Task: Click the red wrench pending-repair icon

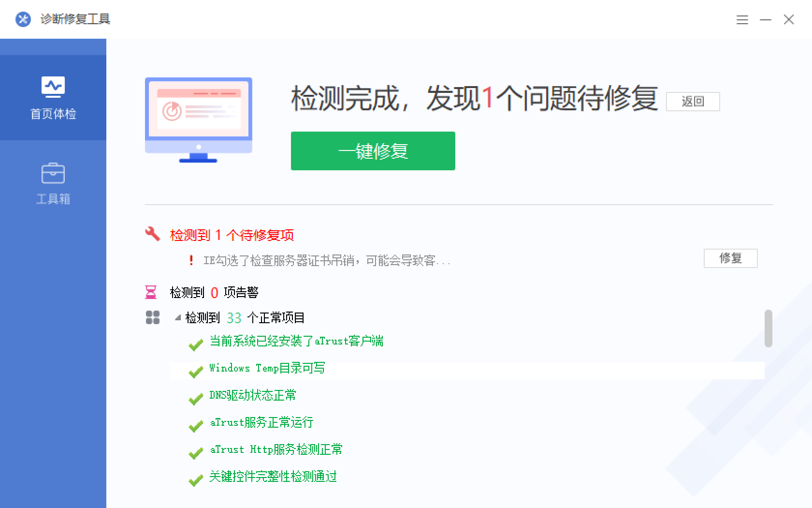Action: pyautogui.click(x=152, y=234)
